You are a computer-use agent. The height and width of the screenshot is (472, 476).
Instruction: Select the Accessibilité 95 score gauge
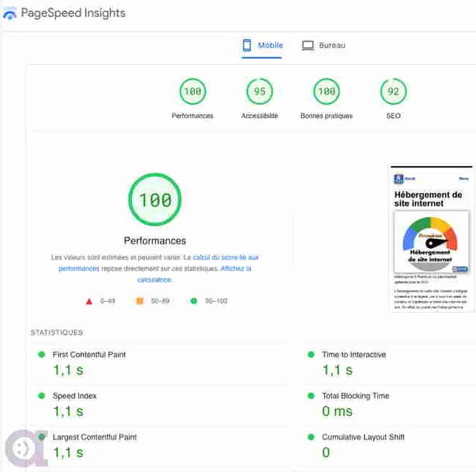pos(260,91)
